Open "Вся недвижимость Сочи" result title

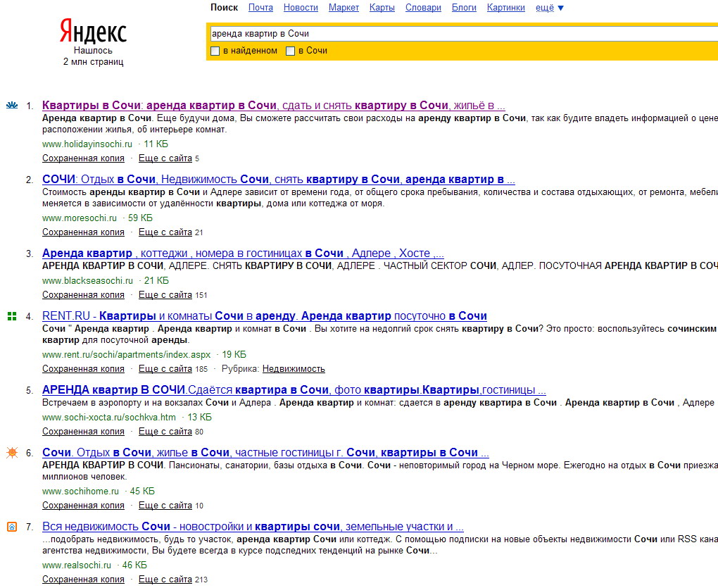[x=253, y=527]
